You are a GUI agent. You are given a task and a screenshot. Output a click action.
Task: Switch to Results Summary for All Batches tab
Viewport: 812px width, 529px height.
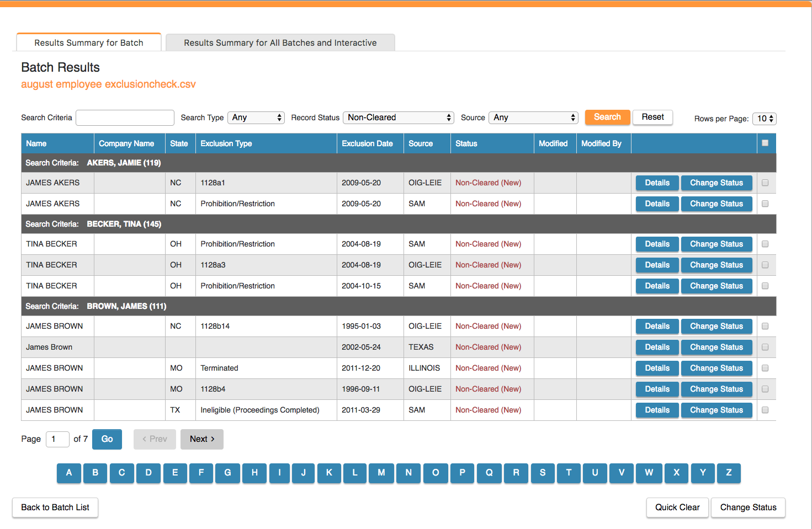click(280, 42)
